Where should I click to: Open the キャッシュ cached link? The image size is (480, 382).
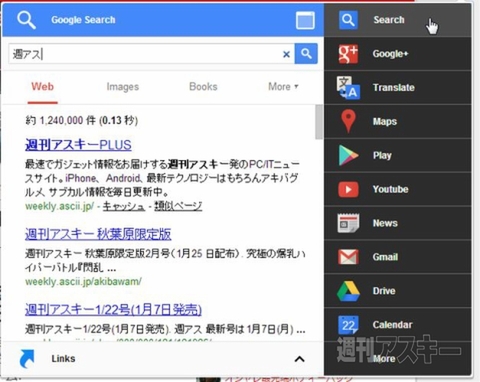click(124, 206)
